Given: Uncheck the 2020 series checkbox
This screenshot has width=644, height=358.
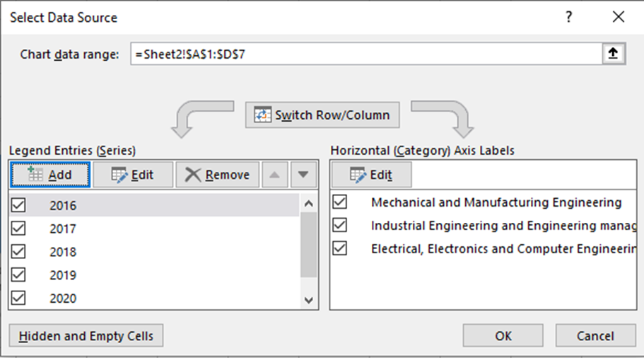Looking at the screenshot, I should tap(18, 298).
